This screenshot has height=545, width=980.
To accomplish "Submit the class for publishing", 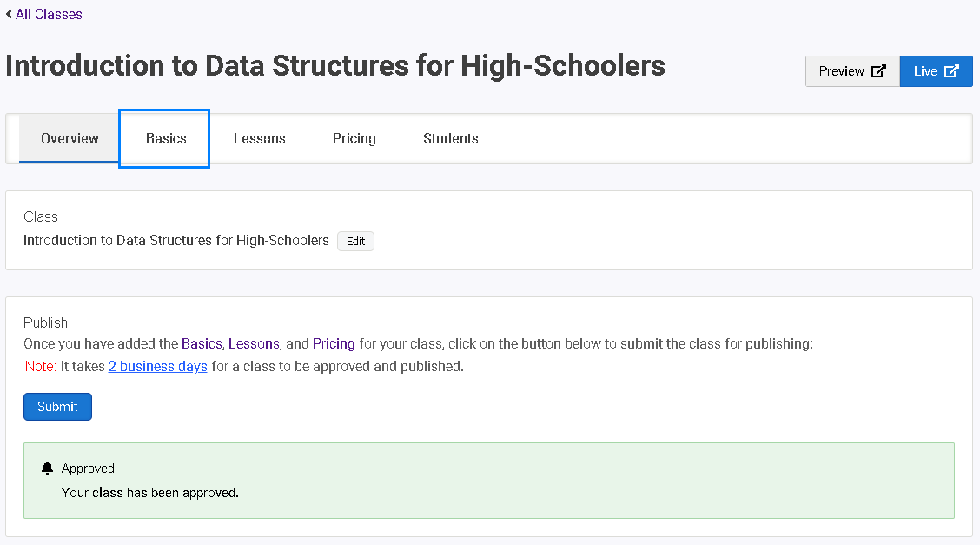I will [57, 407].
